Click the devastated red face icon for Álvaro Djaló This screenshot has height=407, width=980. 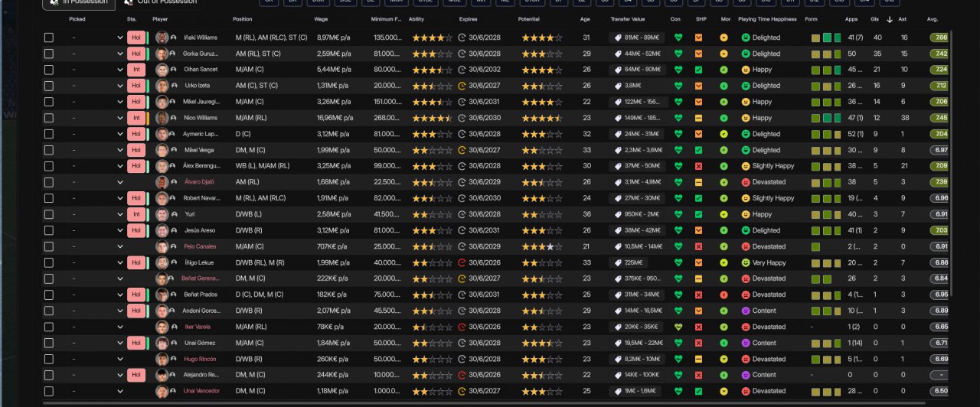746,182
